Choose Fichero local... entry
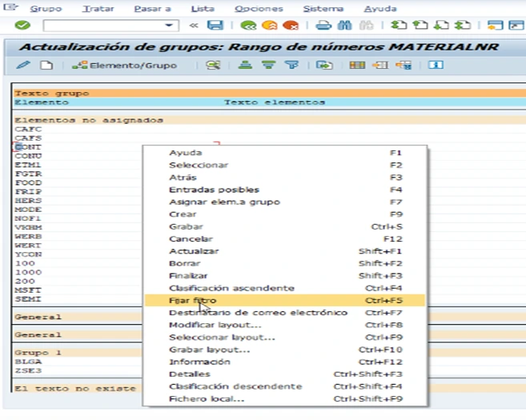The height and width of the screenshot is (420, 526). point(285,399)
